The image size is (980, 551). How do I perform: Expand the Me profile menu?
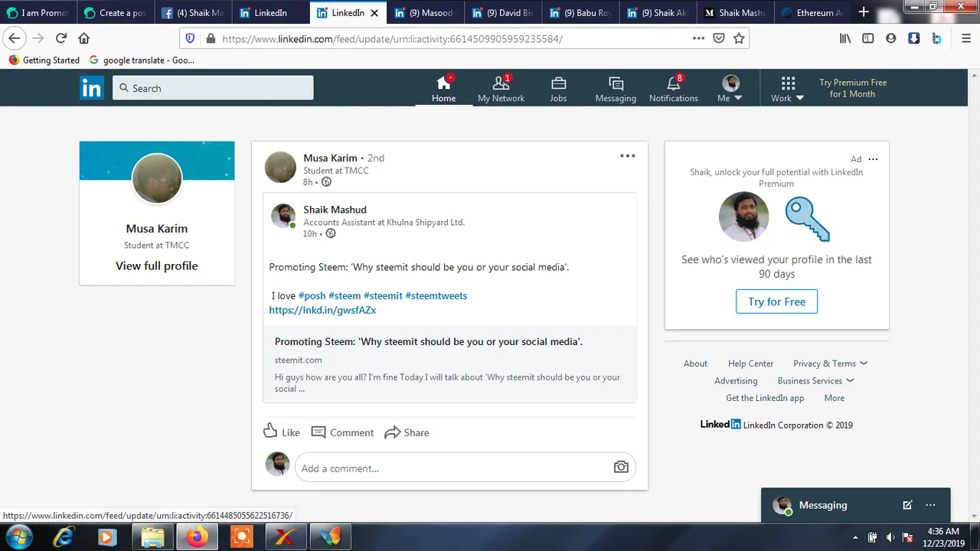[730, 88]
